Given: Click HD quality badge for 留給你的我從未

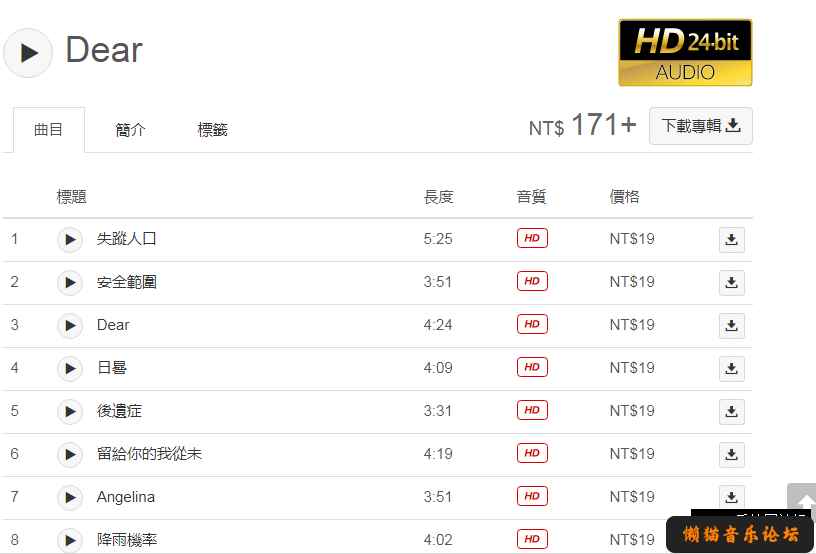Looking at the screenshot, I should (x=532, y=453).
